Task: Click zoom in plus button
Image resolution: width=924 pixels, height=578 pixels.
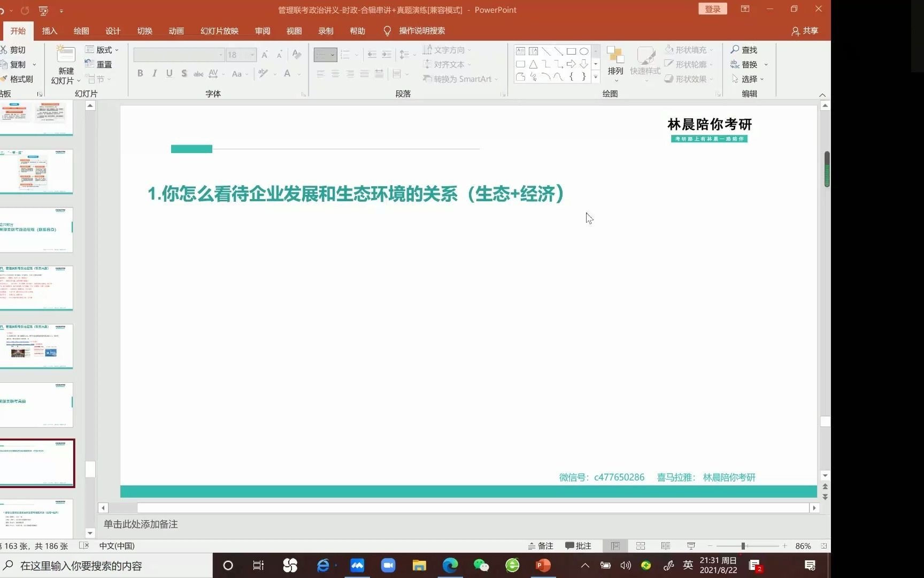Action: tap(784, 546)
